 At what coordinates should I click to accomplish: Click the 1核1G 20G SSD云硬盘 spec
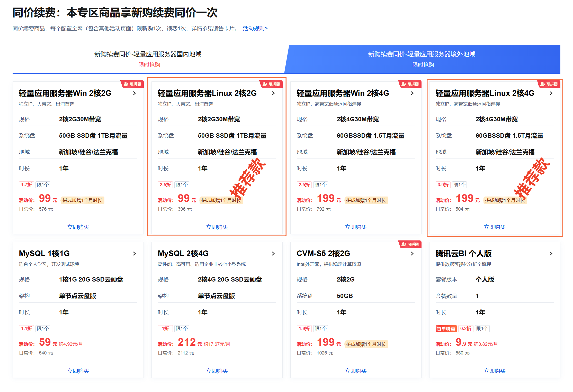click(x=91, y=279)
